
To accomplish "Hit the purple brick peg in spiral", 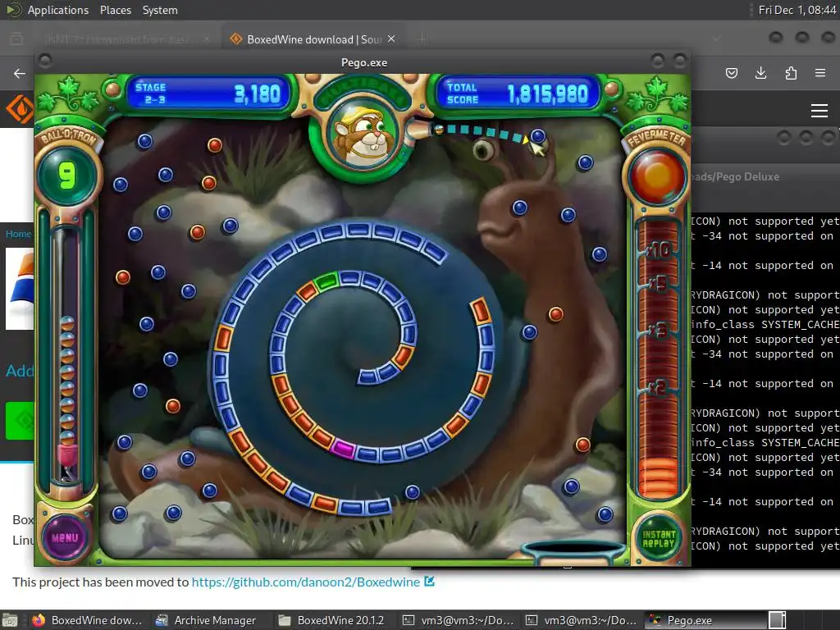I will (x=343, y=449).
